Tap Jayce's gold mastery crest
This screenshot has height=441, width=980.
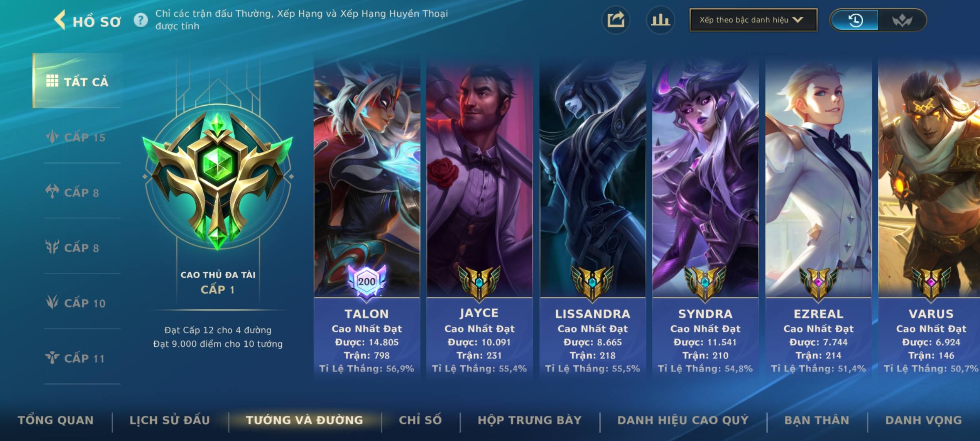click(479, 283)
